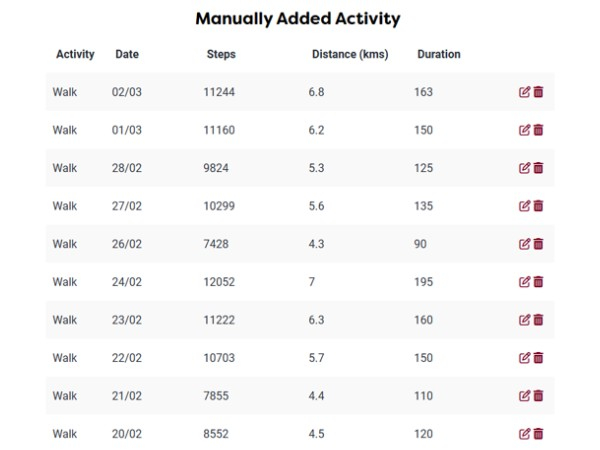
Task: Click the Date column header
Action: point(127,54)
